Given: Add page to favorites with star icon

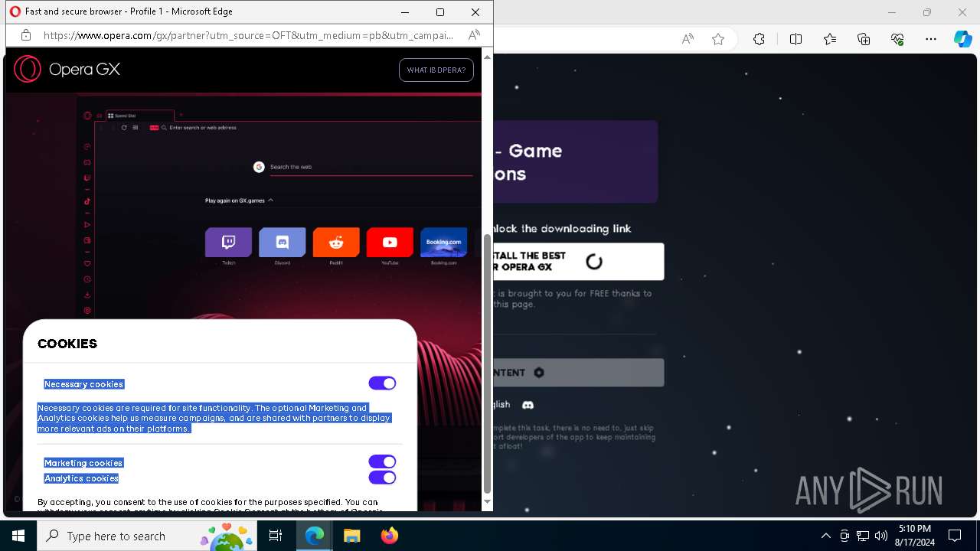Looking at the screenshot, I should pos(718,39).
